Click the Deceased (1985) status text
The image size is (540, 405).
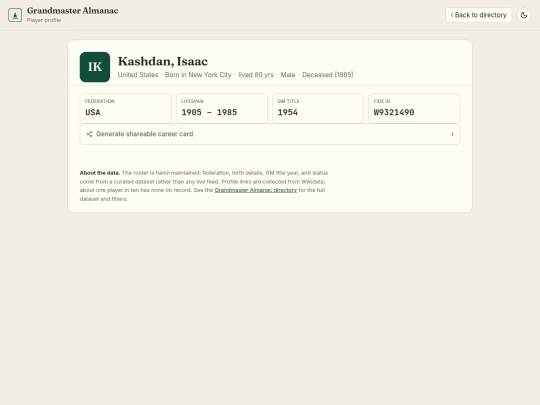coord(328,75)
